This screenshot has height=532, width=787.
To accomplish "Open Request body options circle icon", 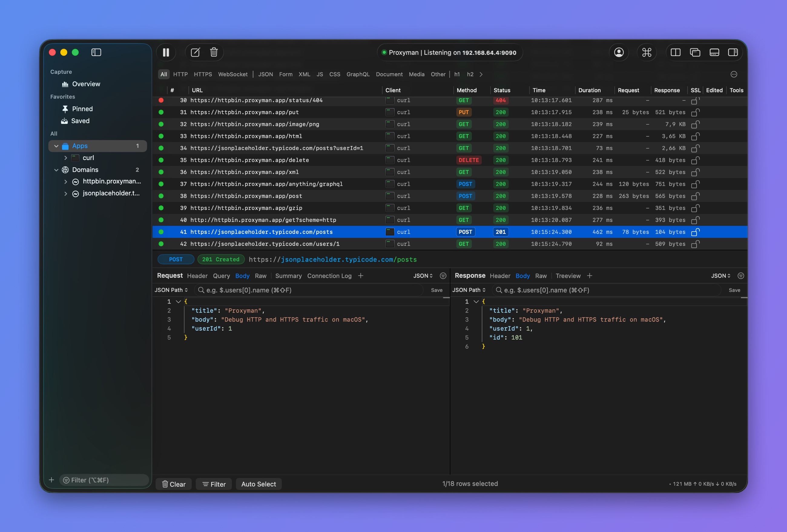I will [x=443, y=276].
